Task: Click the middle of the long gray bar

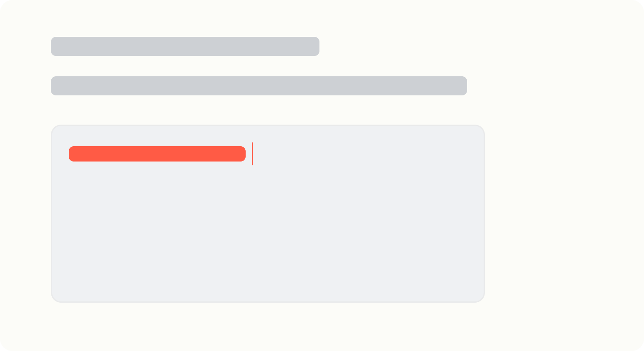Action: point(259,86)
